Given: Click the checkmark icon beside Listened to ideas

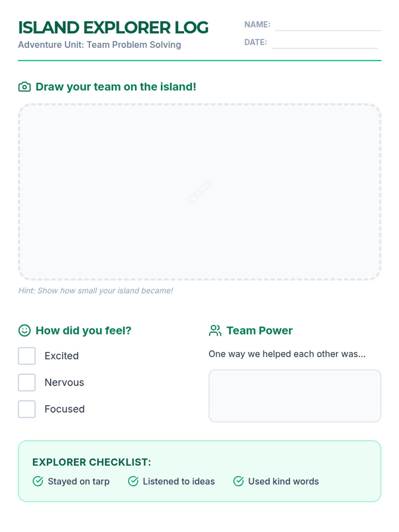Looking at the screenshot, I should coord(133,481).
